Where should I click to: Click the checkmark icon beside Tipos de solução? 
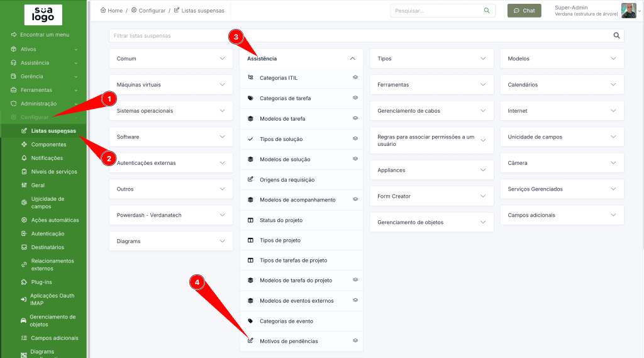(250, 139)
